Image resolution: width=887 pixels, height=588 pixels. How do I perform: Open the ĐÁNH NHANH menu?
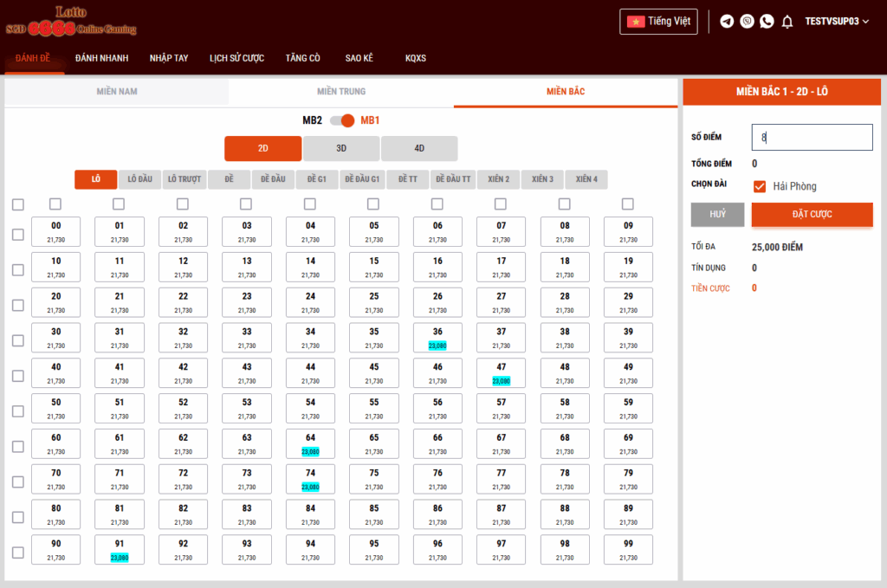102,58
